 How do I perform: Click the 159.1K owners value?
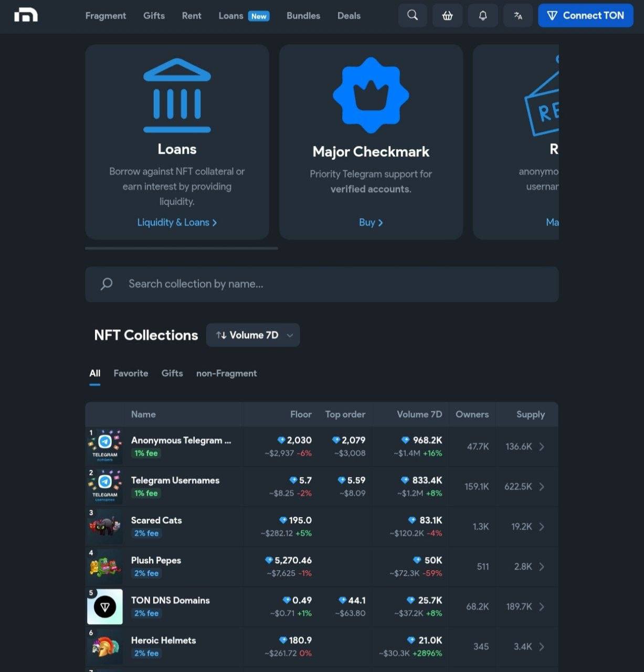click(x=477, y=487)
